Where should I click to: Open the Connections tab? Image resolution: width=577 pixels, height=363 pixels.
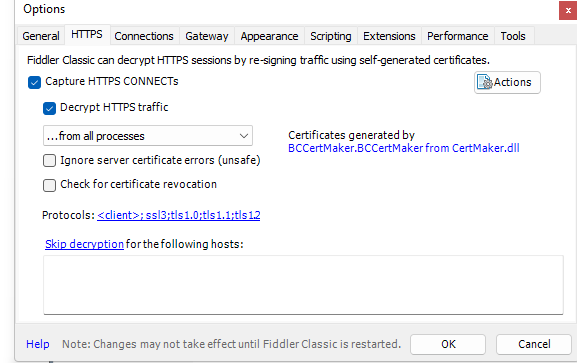pyautogui.click(x=144, y=36)
